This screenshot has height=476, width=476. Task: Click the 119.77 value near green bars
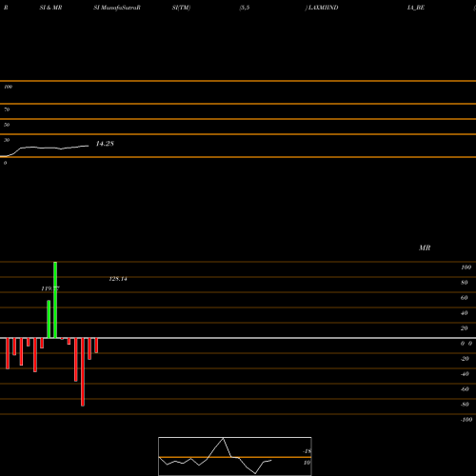tap(50, 288)
